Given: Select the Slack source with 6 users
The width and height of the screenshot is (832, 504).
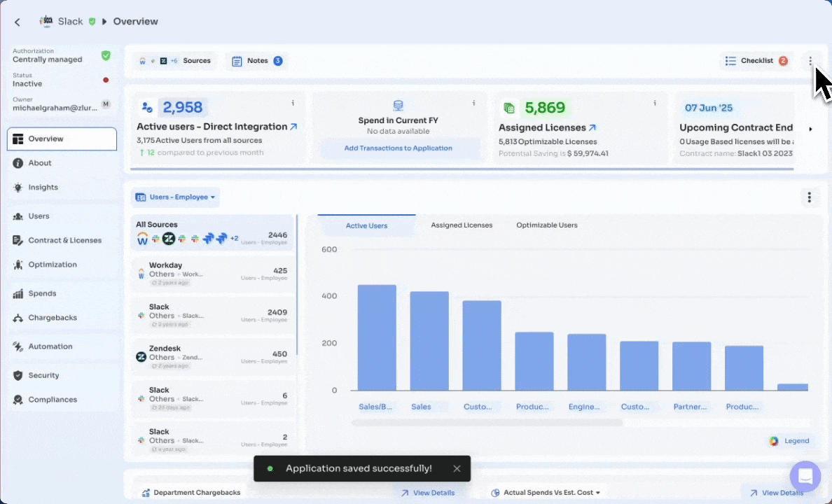Looking at the screenshot, I should [x=212, y=398].
